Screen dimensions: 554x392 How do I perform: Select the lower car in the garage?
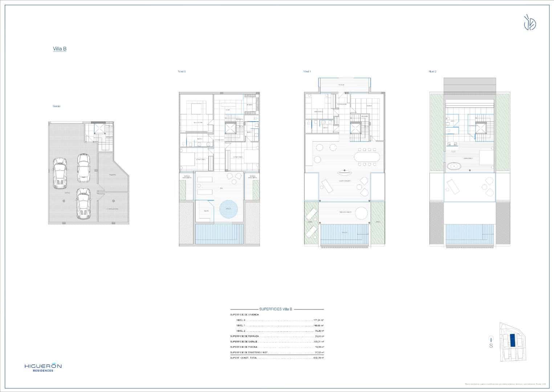tap(83, 203)
